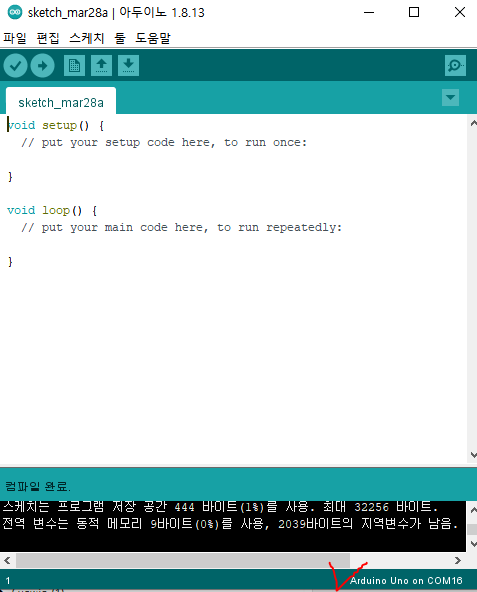Screen dimensions: 477x592
Task: Click the console line with 444 바이트
Action: pyautogui.click(x=220, y=507)
